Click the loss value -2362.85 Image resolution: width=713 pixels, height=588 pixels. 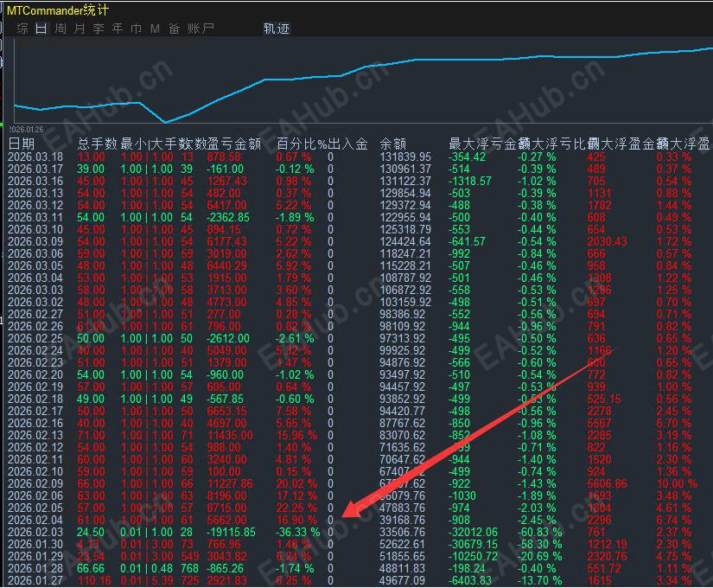[x=228, y=218]
